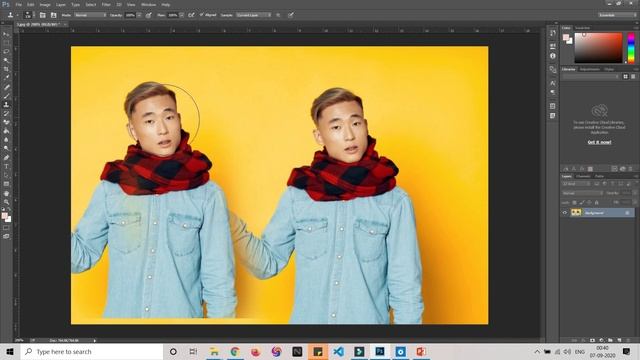Switch to the Adjustments tab
640x360 pixels.
click(590, 69)
